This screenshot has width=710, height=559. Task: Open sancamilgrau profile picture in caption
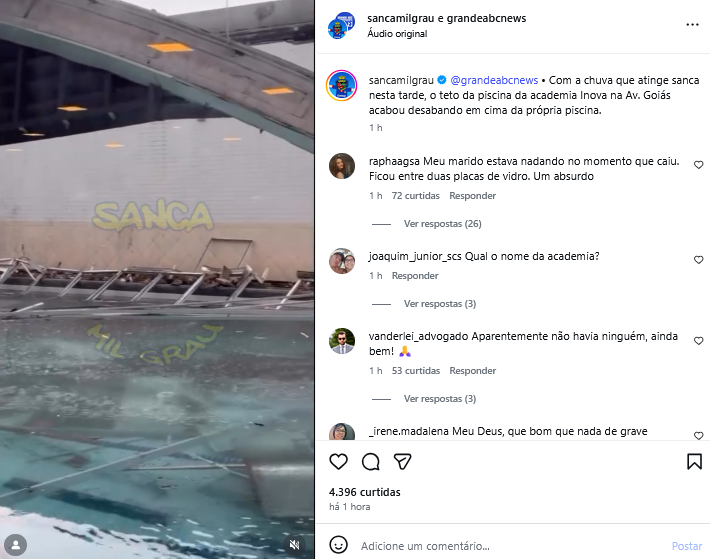341,86
